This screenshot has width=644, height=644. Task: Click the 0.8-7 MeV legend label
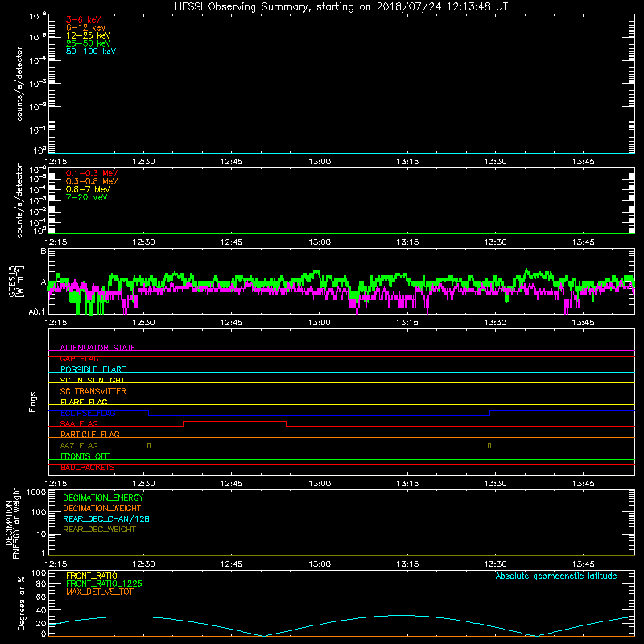pyautogui.click(x=88, y=189)
